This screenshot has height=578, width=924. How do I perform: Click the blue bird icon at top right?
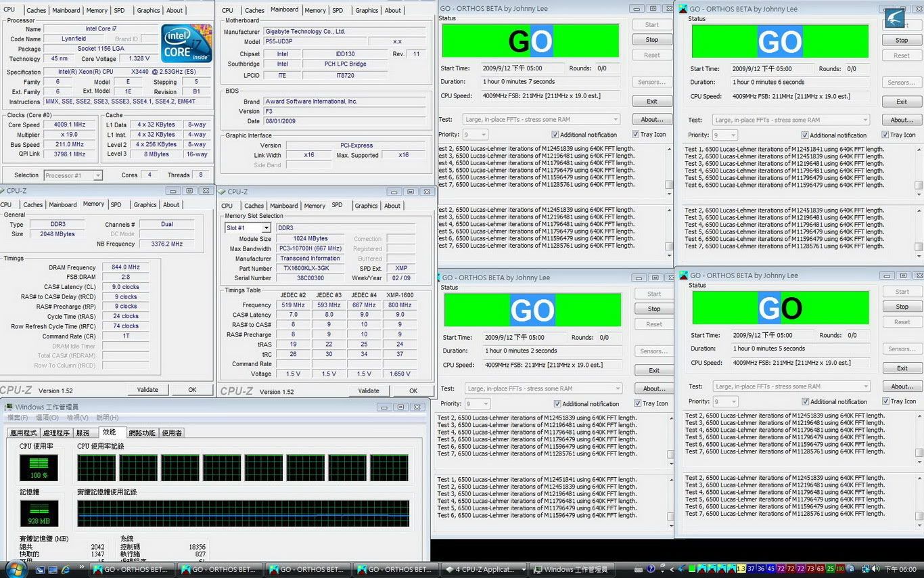(894, 18)
